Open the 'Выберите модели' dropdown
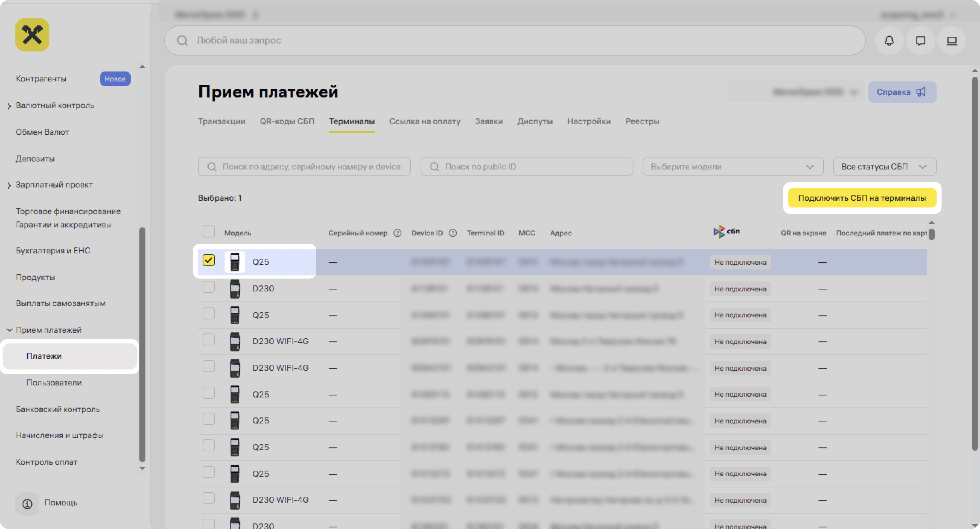 coord(733,166)
